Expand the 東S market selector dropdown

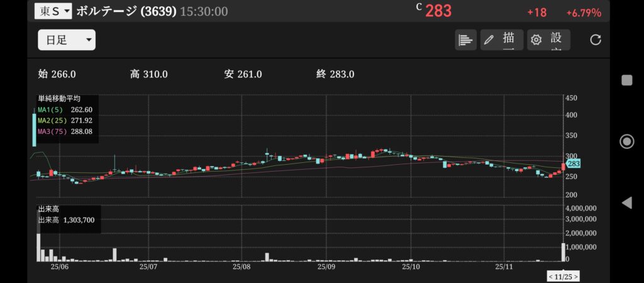pos(53,11)
